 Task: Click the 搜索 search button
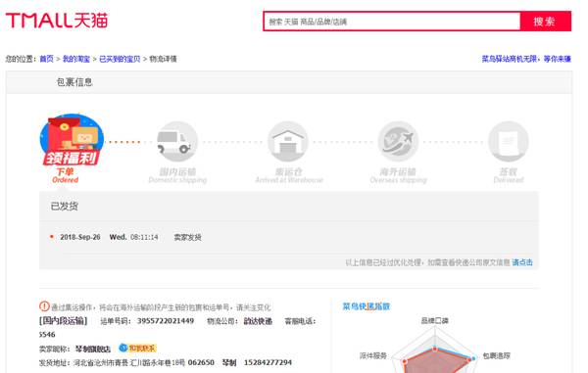point(546,22)
